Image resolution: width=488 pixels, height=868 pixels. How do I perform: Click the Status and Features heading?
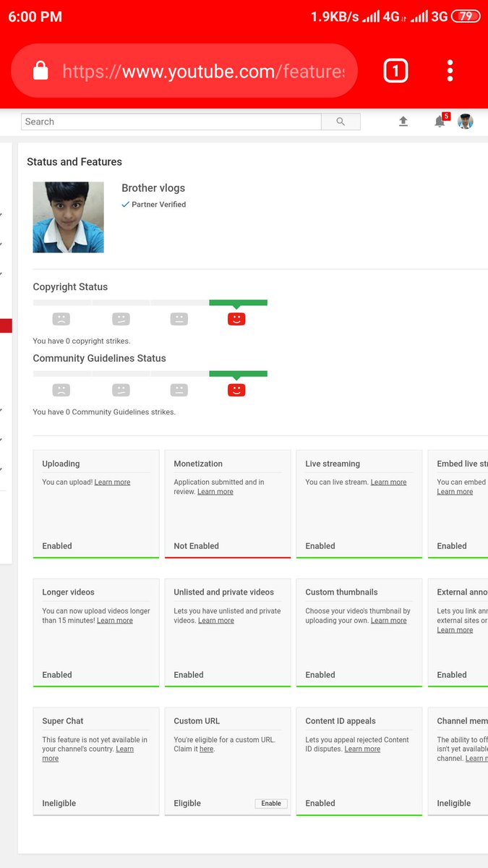pyautogui.click(x=74, y=162)
